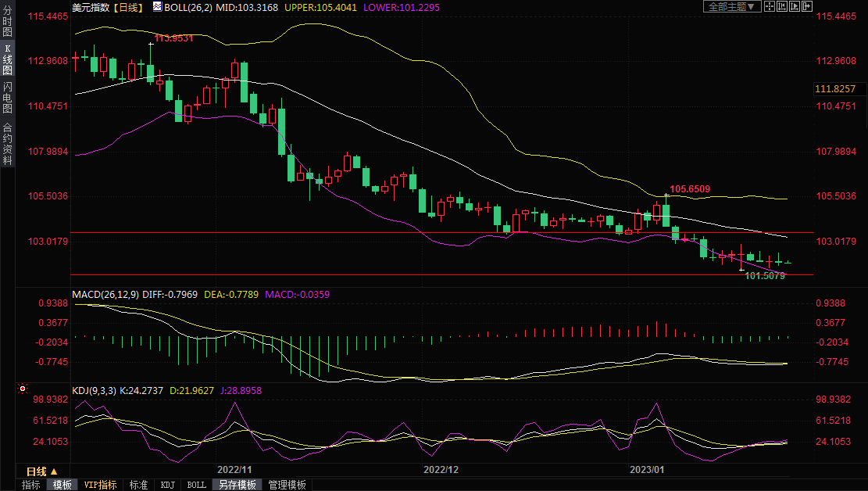This screenshot has width=868, height=491.
Task: Apply the KDJ indicator from bottom bar
Action: coord(168,485)
